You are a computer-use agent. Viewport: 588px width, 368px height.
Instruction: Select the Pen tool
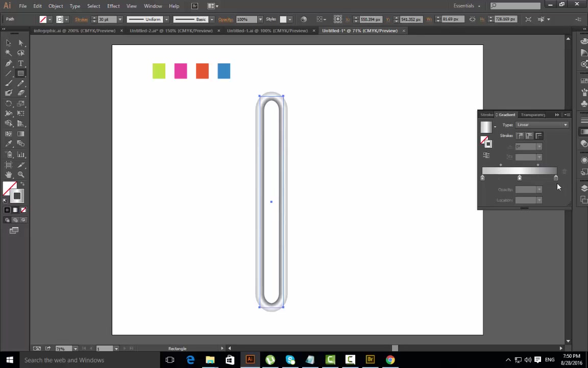[8, 63]
